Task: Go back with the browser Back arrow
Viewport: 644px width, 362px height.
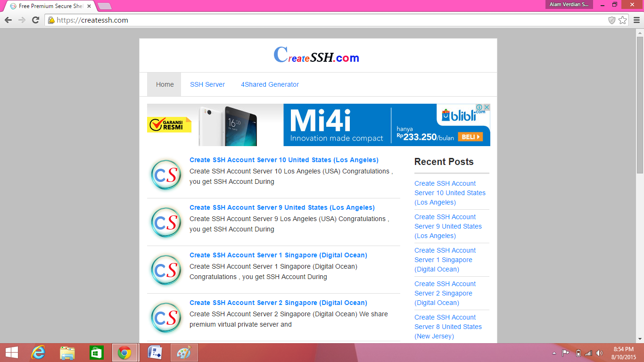Action: (8, 20)
